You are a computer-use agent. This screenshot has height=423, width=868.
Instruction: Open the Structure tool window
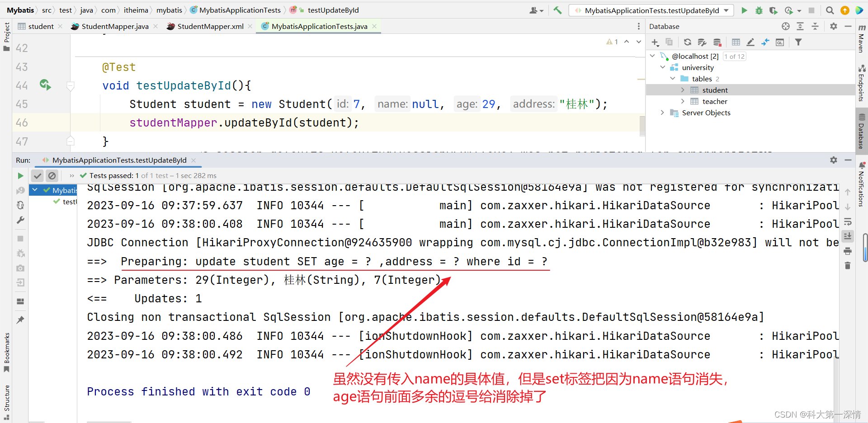6,402
